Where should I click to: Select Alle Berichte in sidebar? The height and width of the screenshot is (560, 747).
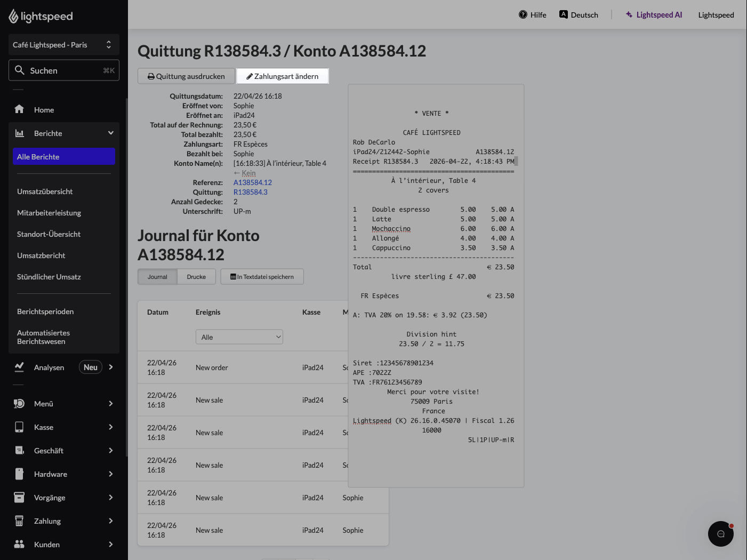click(64, 156)
